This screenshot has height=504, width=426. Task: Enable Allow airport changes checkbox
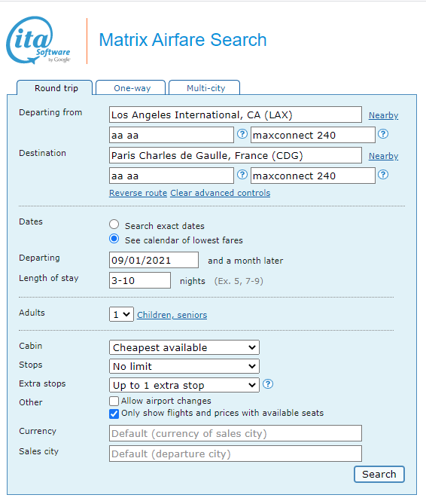114,401
